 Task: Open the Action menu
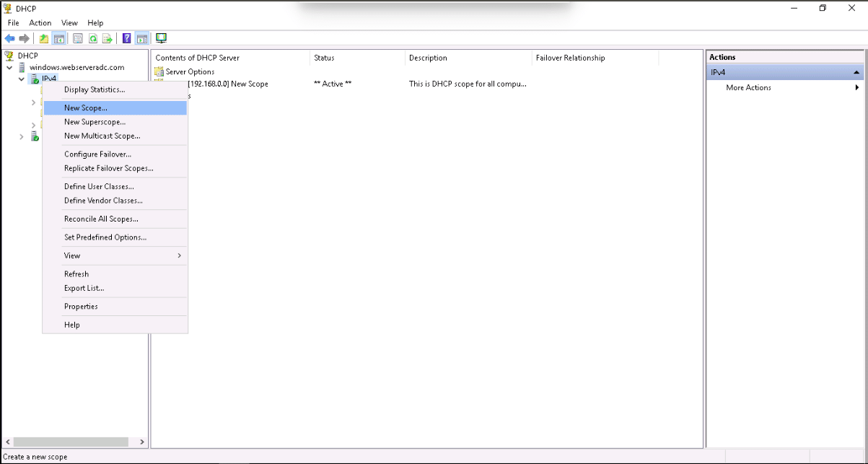pyautogui.click(x=40, y=23)
